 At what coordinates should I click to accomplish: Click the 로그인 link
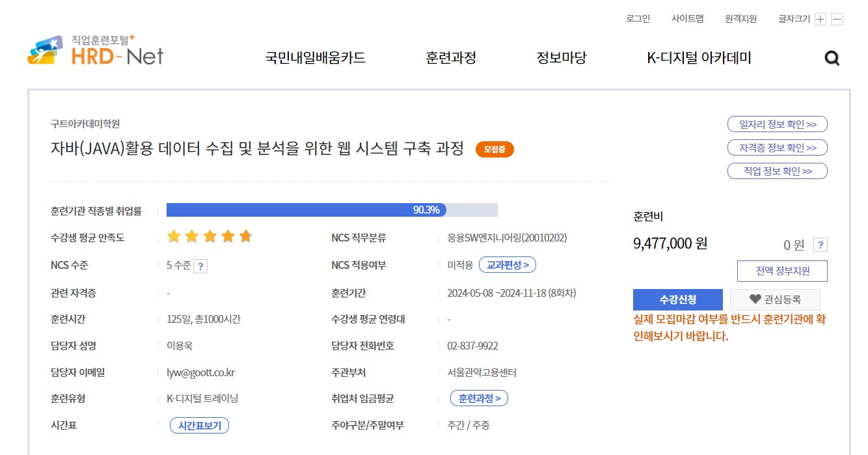(x=638, y=19)
